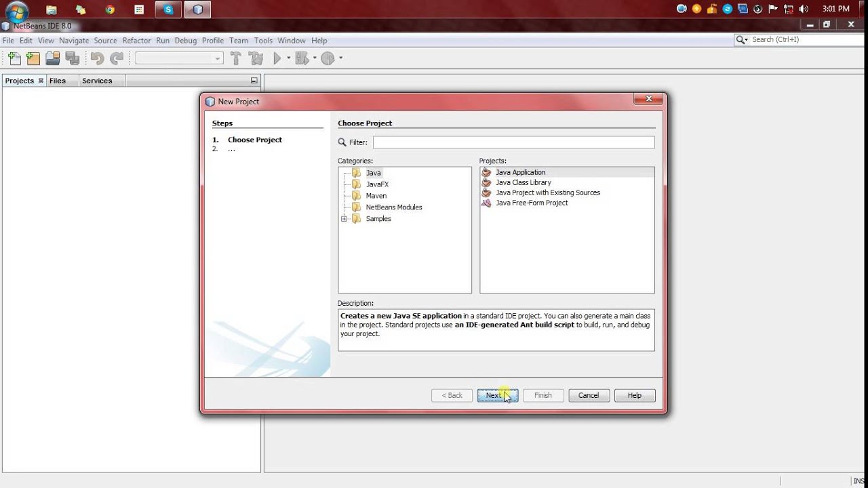
Task: Click the Build Project hammer icon
Action: tap(235, 58)
